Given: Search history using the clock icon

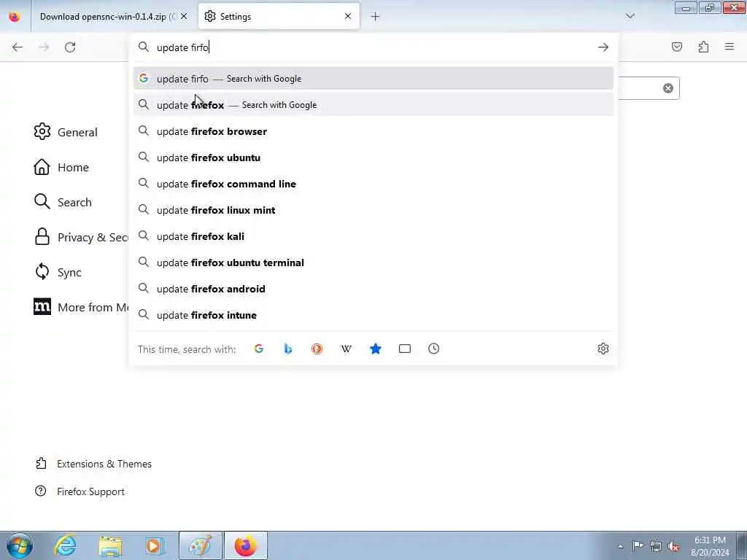Looking at the screenshot, I should (x=433, y=349).
